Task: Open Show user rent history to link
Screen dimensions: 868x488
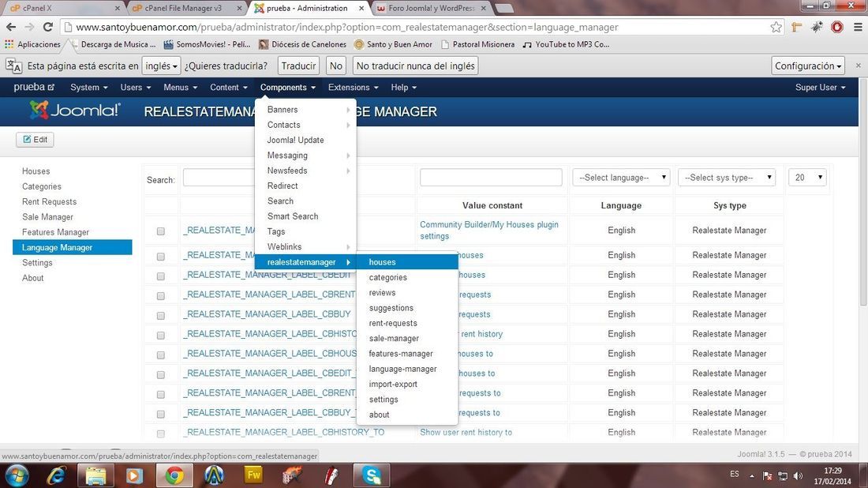Action: tap(466, 432)
